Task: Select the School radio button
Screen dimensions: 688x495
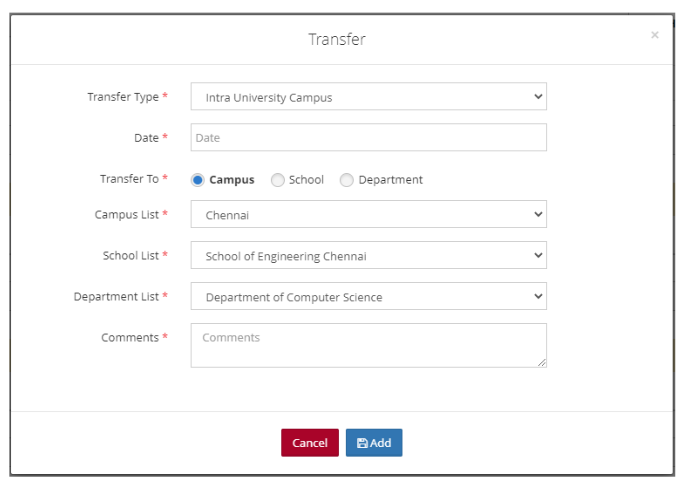Action: coord(278,180)
